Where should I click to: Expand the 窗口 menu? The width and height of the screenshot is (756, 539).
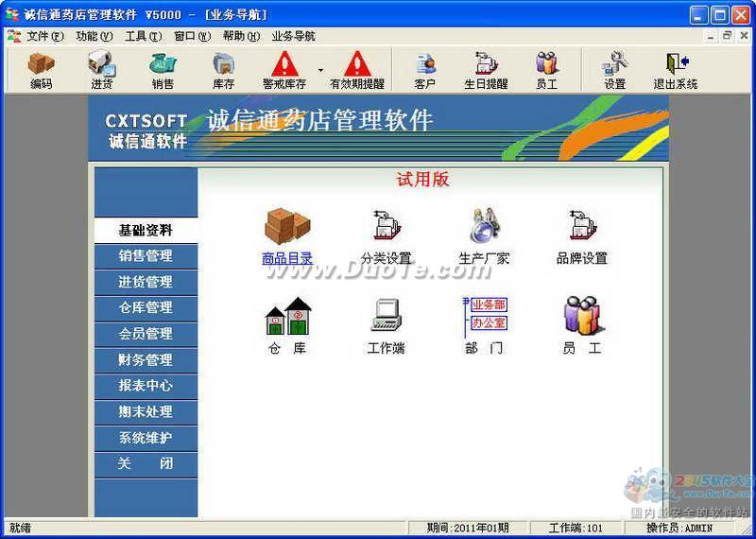192,36
